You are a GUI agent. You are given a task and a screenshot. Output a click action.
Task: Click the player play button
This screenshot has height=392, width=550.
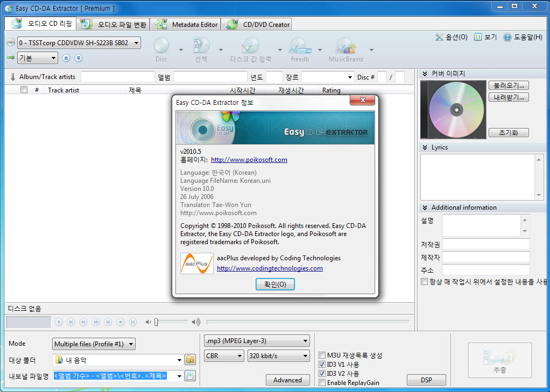pyautogui.click(x=59, y=322)
